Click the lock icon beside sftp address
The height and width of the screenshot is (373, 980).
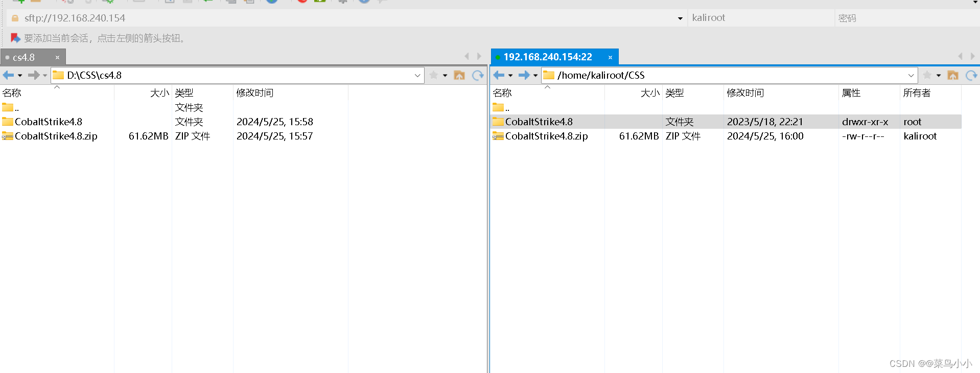pyautogui.click(x=15, y=18)
